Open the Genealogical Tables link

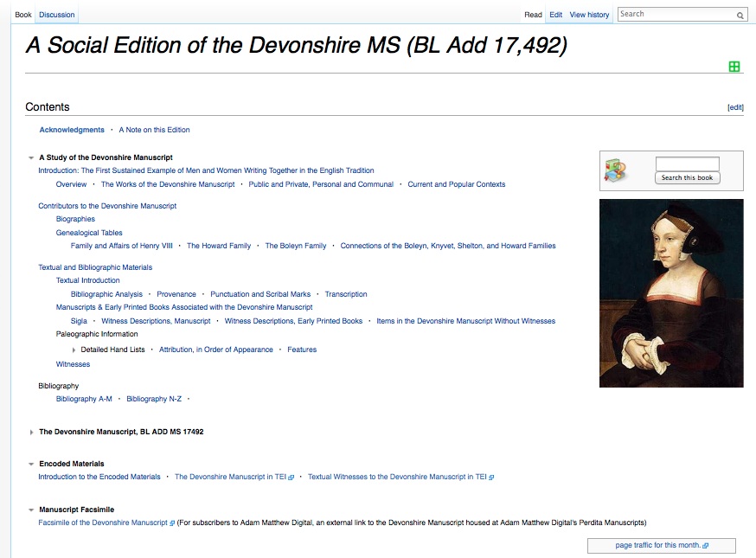click(x=89, y=233)
